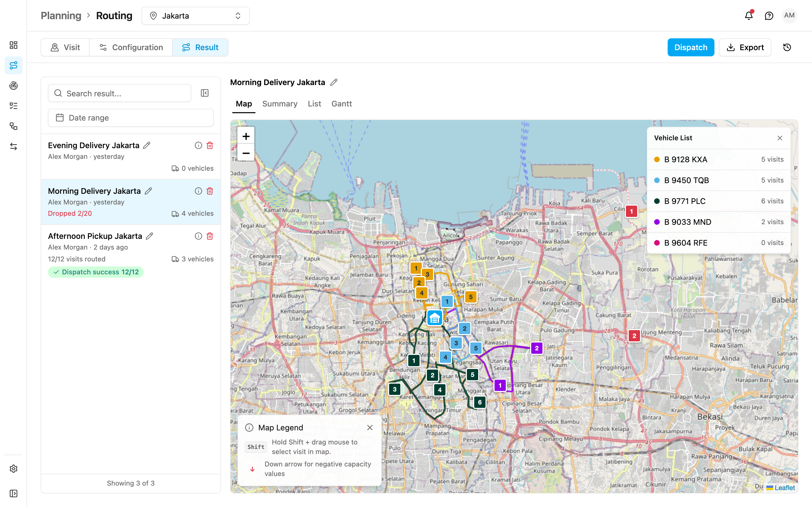
Task: Open the routing history icon
Action: (x=787, y=47)
